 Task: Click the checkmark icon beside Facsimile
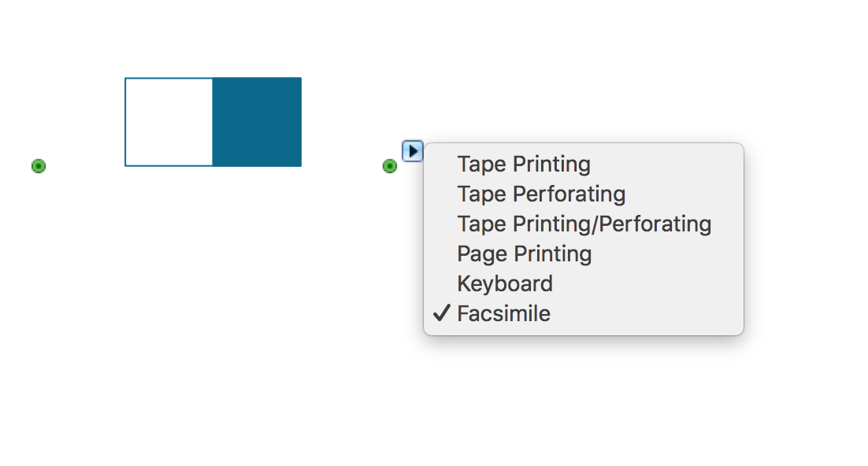(441, 313)
